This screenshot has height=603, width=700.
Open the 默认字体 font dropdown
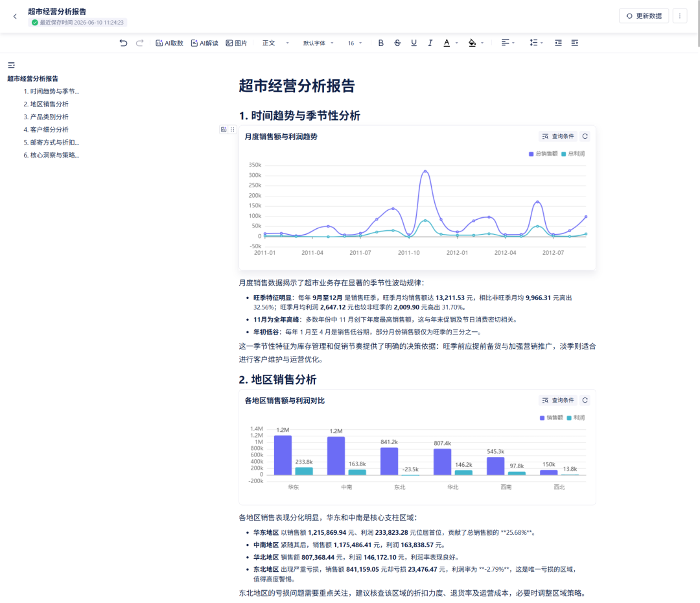[318, 43]
